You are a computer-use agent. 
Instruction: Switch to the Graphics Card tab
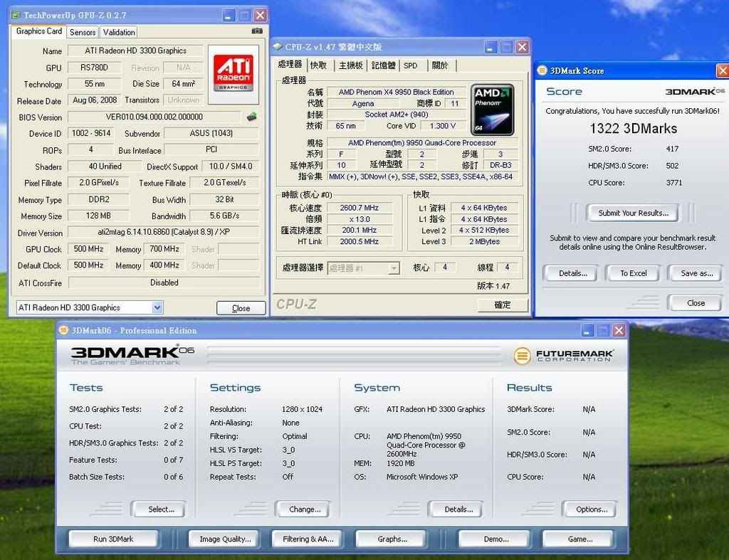pyautogui.click(x=39, y=31)
